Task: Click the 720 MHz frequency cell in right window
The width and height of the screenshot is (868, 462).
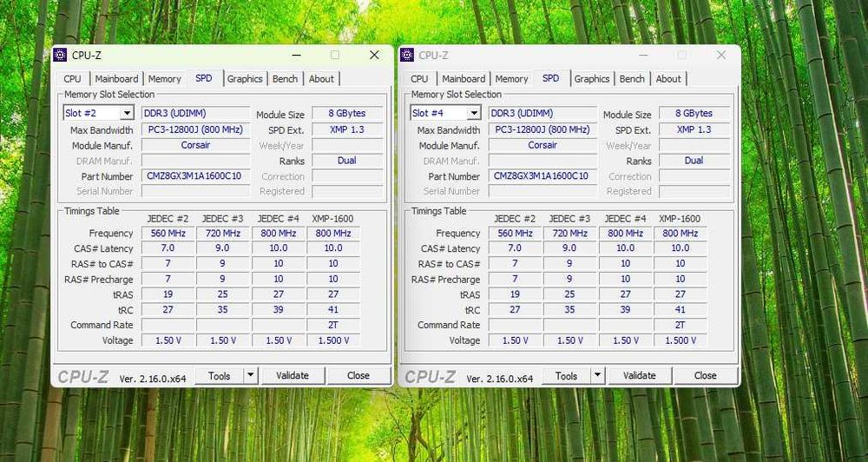Action: pyautogui.click(x=569, y=234)
